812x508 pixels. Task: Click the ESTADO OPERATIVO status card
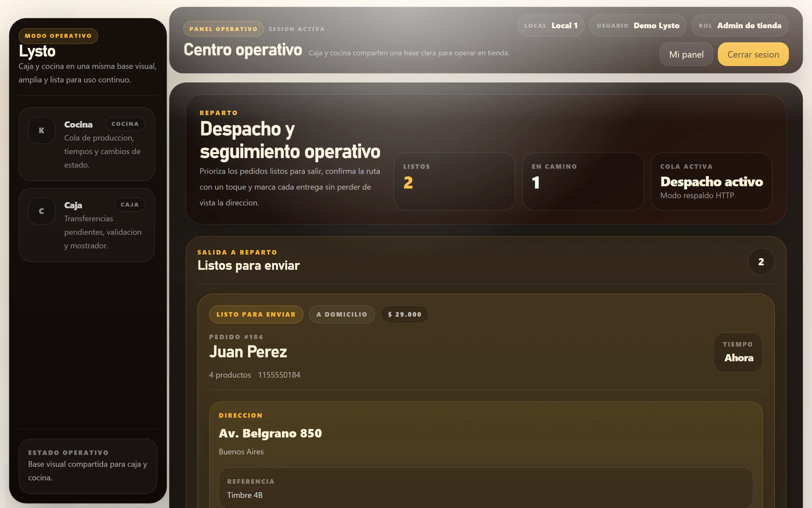click(x=88, y=466)
